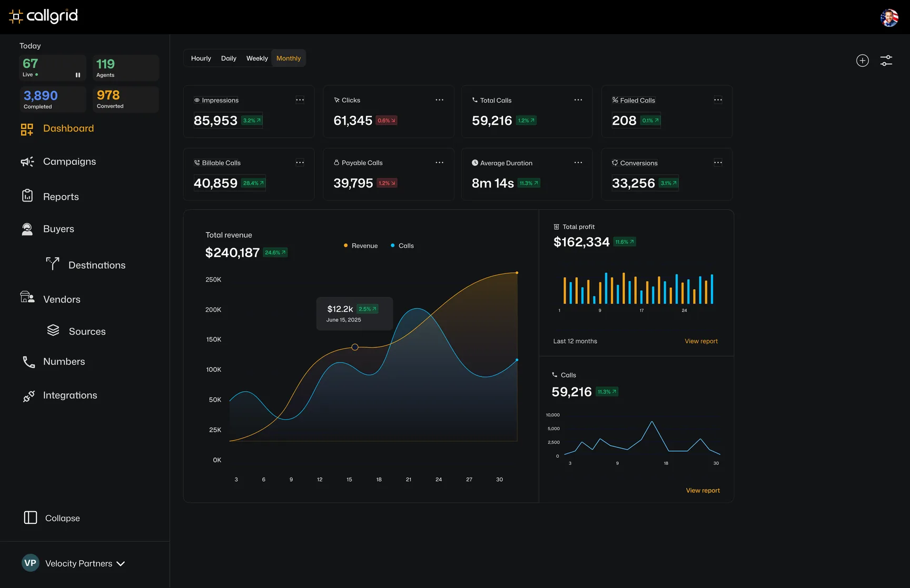
Task: Click the Payable Calls icon
Action: pos(337,163)
